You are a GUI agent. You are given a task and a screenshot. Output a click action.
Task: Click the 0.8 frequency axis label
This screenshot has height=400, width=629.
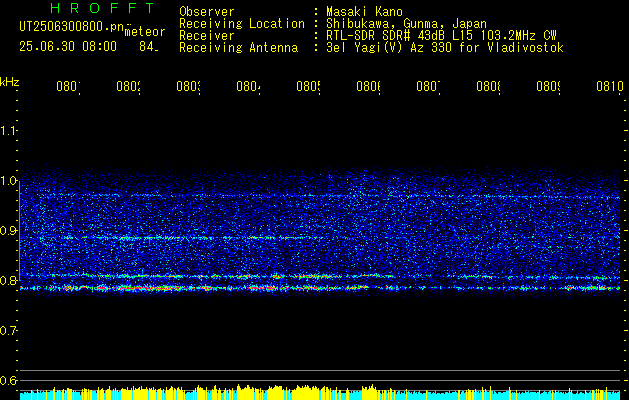tap(9, 280)
